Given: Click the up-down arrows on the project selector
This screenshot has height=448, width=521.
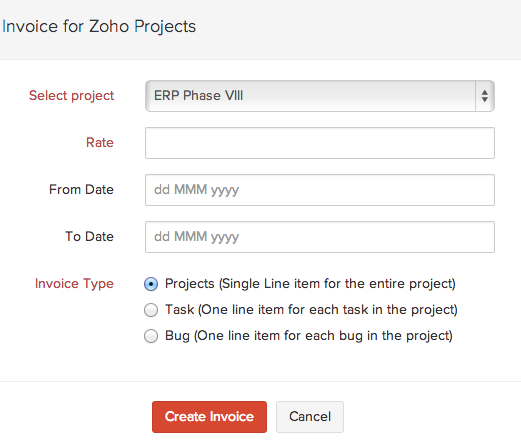Looking at the screenshot, I should pyautogui.click(x=485, y=96).
